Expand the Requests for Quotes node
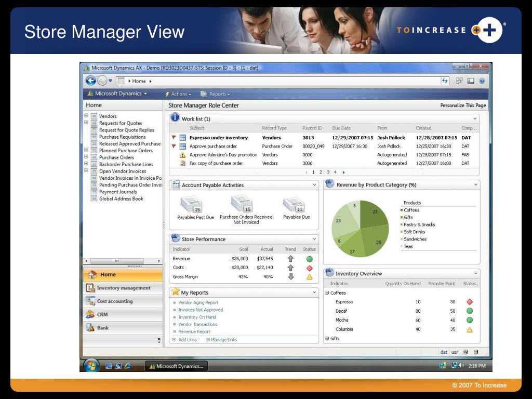Viewport: 532px width, 399px height. click(86, 123)
